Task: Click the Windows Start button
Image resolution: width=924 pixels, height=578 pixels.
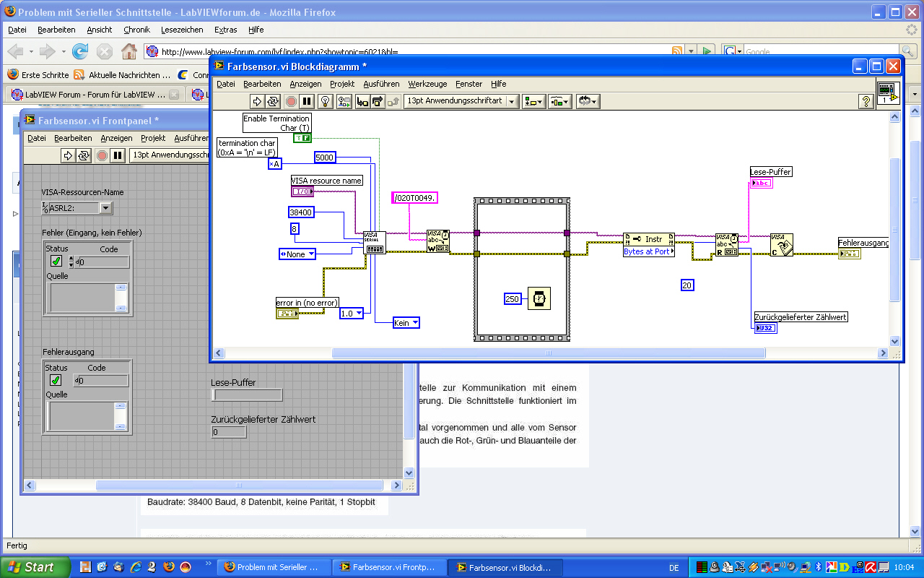Action: coord(35,567)
